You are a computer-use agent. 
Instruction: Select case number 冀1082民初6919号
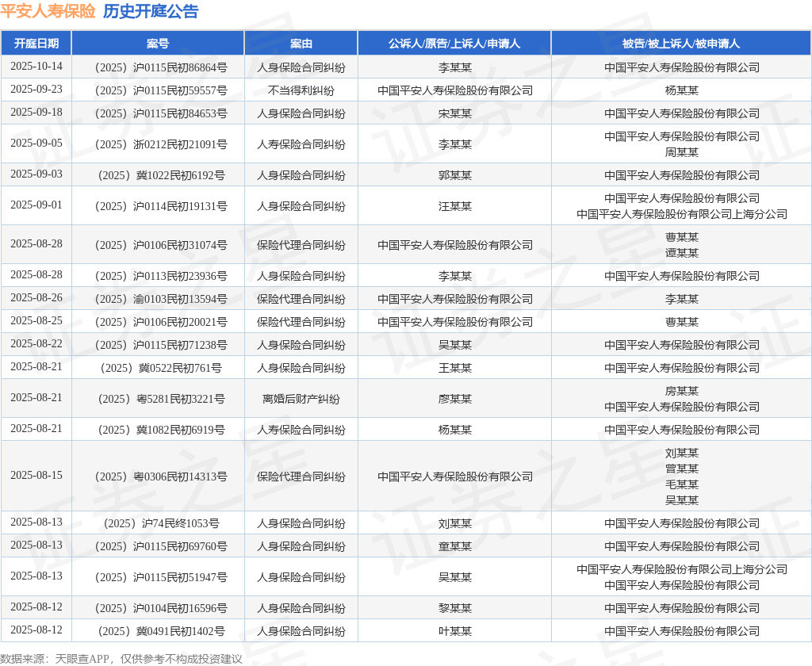(161, 430)
